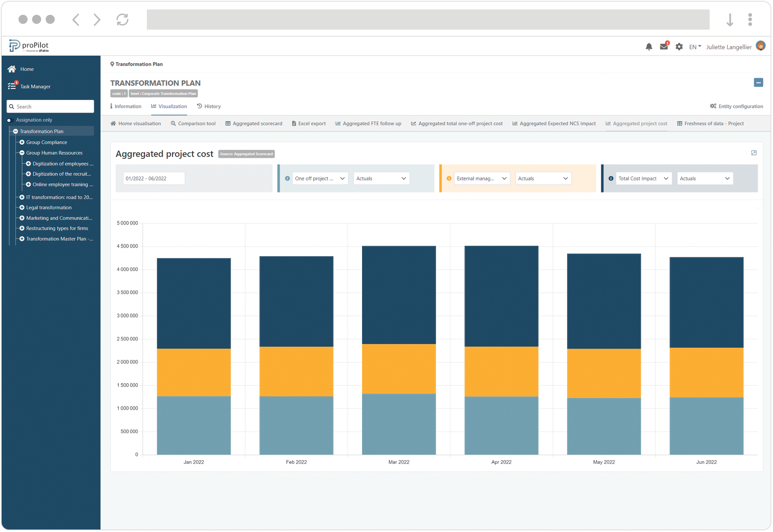Expand the Group Compliance tree node
This screenshot has width=773, height=532.
pos(22,142)
